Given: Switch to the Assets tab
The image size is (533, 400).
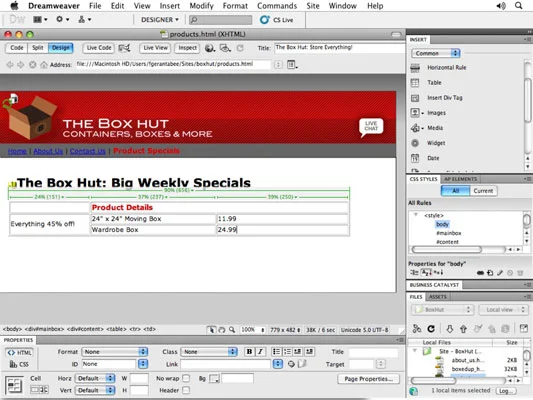Looking at the screenshot, I should pyautogui.click(x=437, y=297).
